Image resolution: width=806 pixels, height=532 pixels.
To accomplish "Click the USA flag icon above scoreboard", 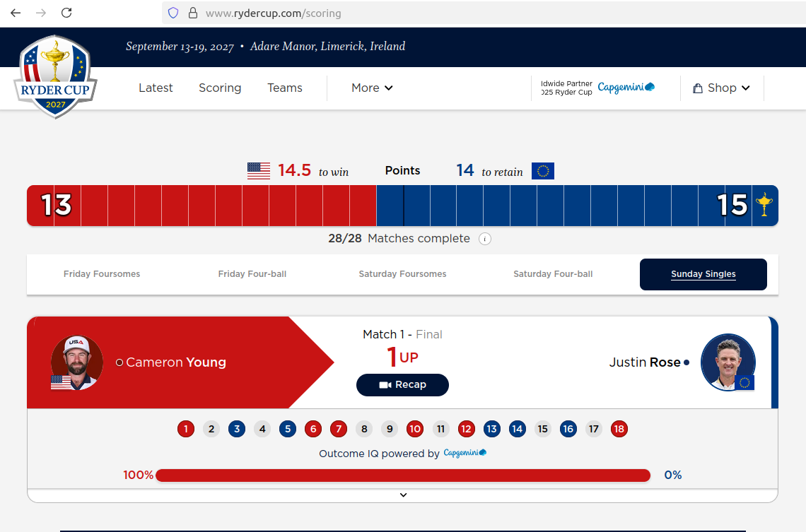I will click(x=259, y=171).
